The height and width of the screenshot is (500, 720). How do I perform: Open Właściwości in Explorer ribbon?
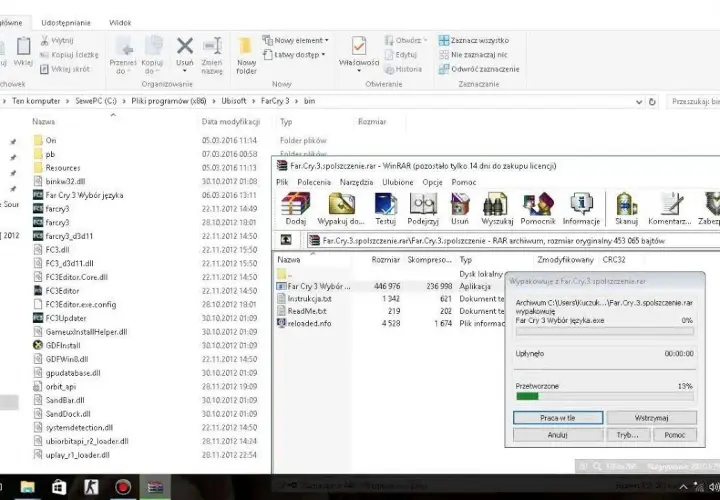(359, 54)
